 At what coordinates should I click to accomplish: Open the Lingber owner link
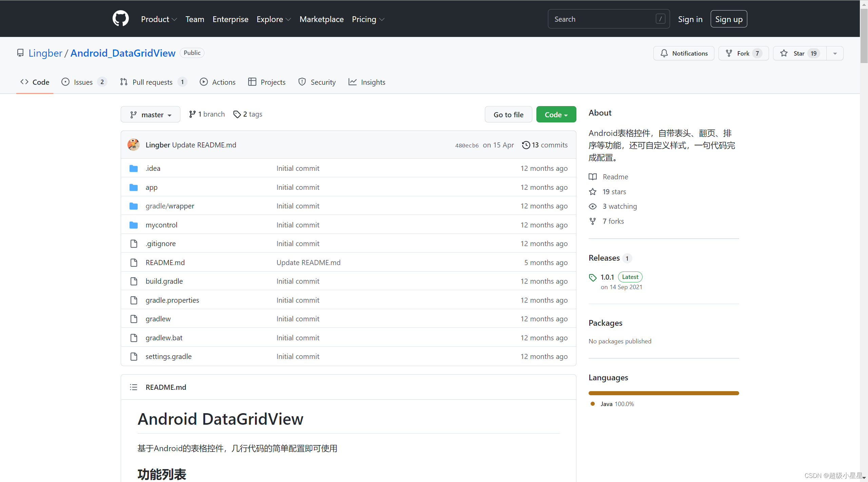(x=45, y=53)
